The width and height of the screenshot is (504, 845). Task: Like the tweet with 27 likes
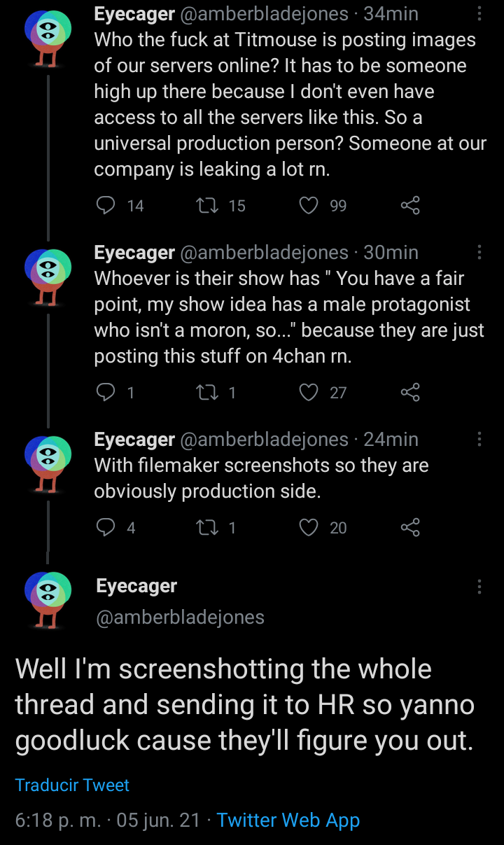pyautogui.click(x=309, y=392)
